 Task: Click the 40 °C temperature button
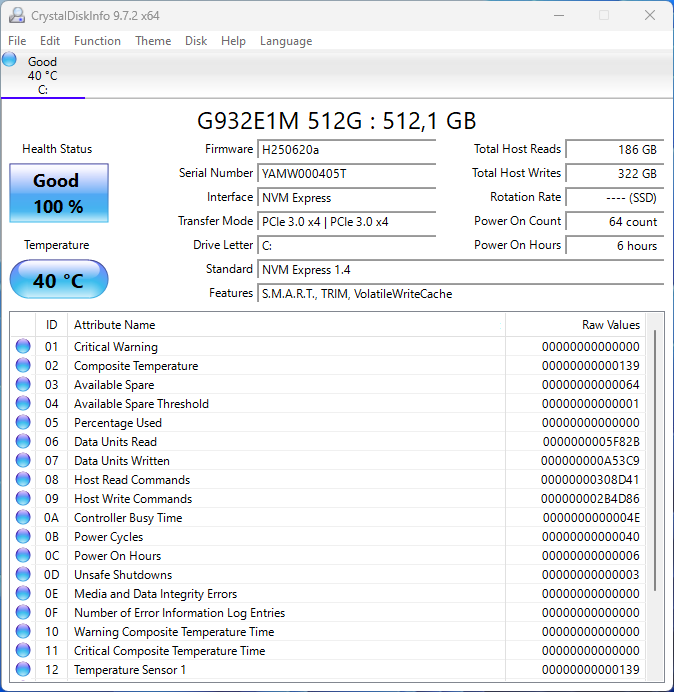click(x=59, y=280)
